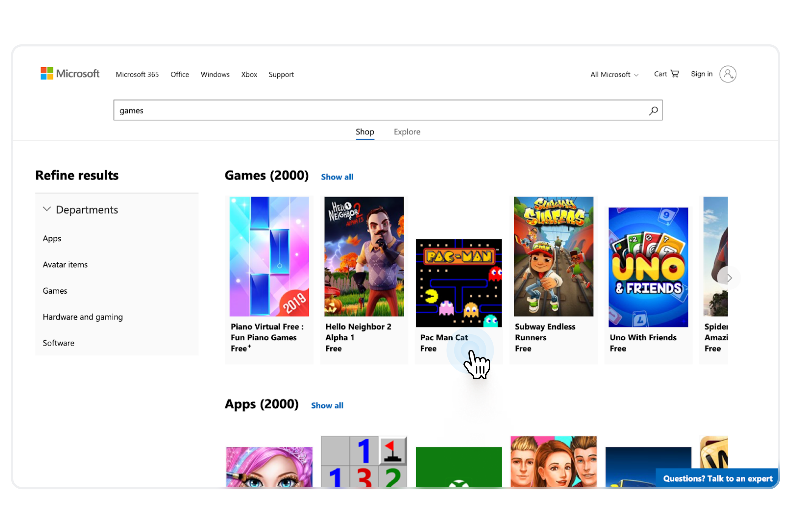Screen dimensions: 791x532
Task: Open the Pac Man Cat title
Action: pos(444,338)
